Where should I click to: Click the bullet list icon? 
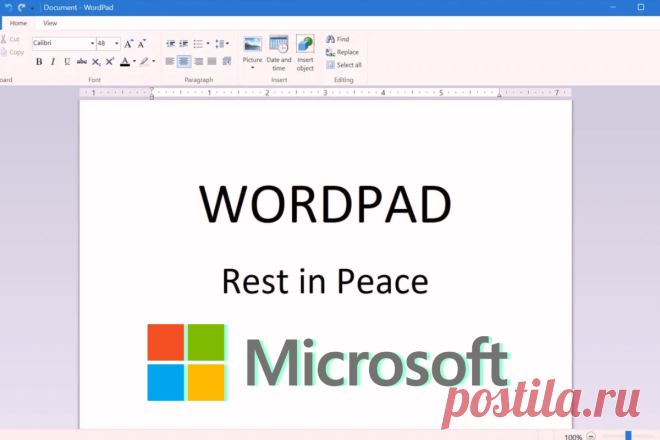[x=198, y=43]
